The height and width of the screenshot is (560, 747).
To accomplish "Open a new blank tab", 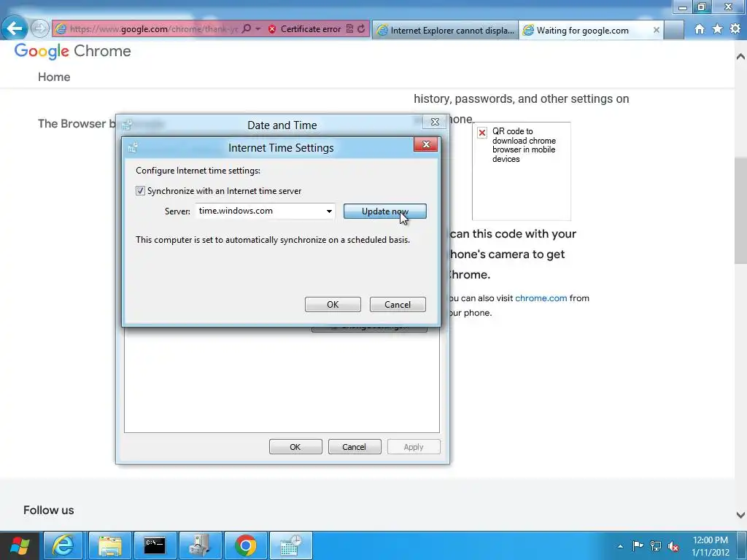I will click(673, 31).
